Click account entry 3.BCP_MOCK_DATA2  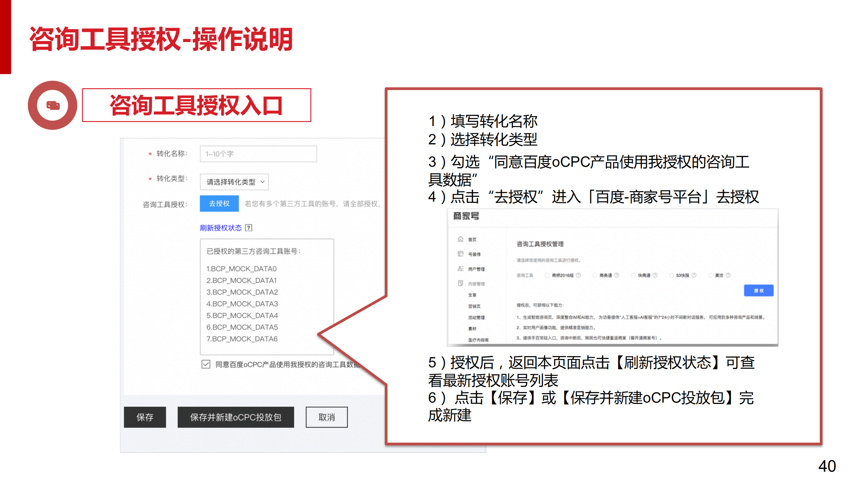pyautogui.click(x=242, y=292)
